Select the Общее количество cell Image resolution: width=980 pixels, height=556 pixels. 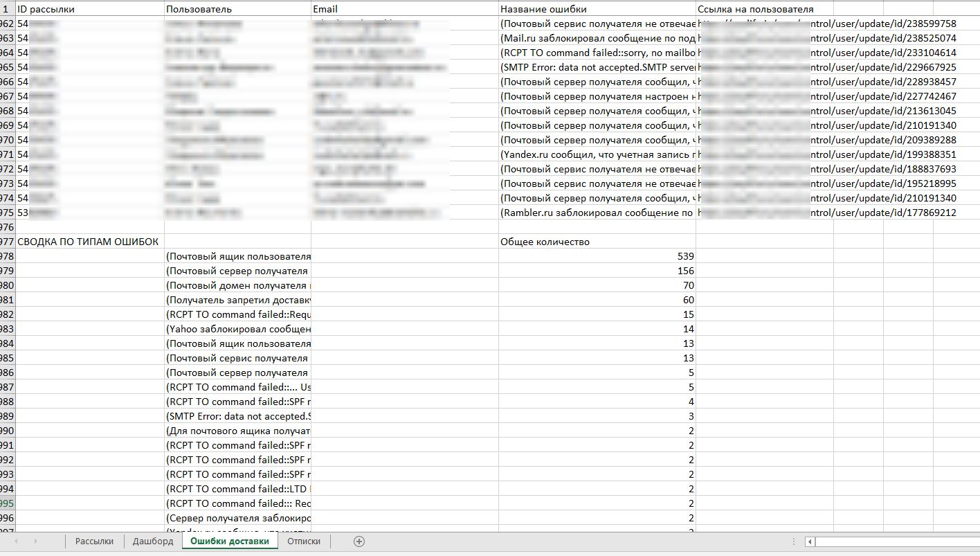pyautogui.click(x=597, y=242)
